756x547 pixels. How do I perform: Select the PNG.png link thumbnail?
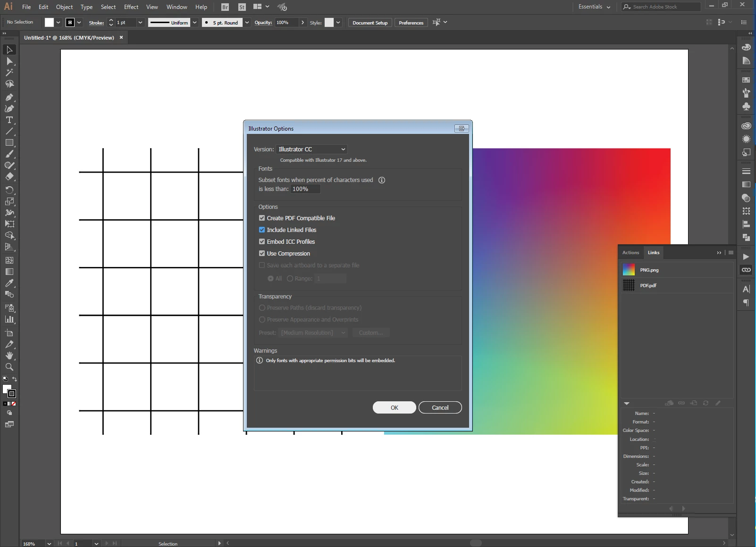629,270
